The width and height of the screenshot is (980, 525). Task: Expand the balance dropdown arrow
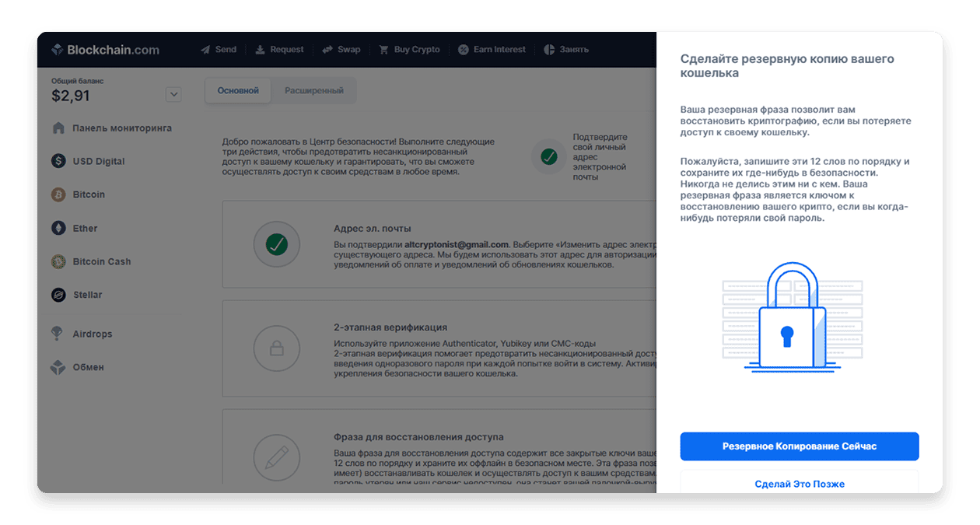click(173, 95)
